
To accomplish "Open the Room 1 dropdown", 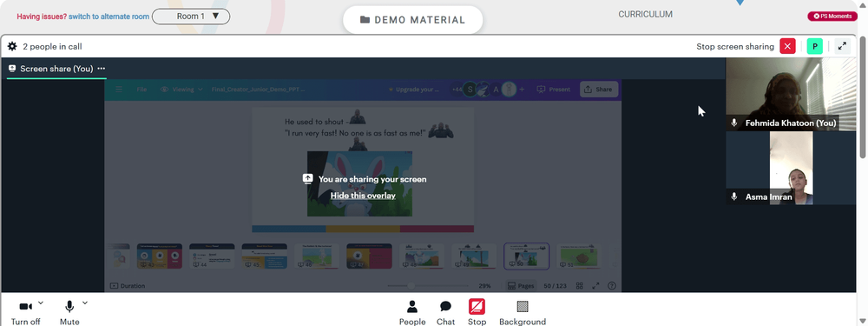I will [191, 17].
